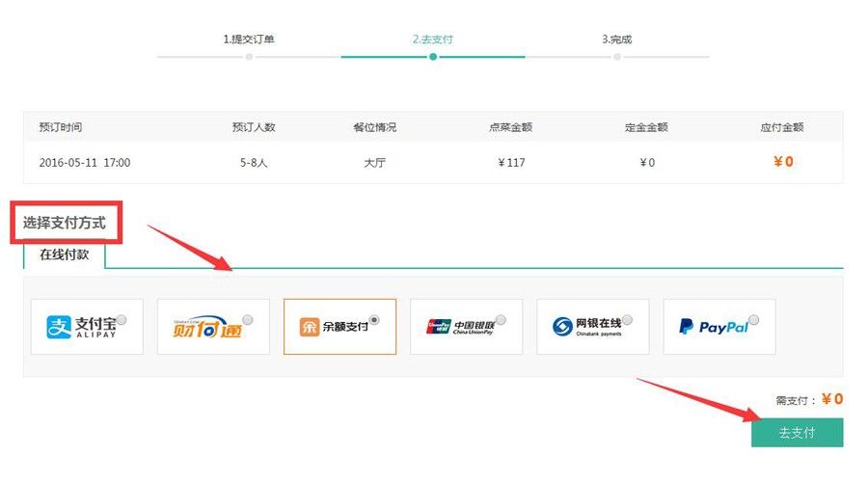This screenshot has height=482, width=868.
Task: Click the 需支付 label
Action: (x=795, y=400)
